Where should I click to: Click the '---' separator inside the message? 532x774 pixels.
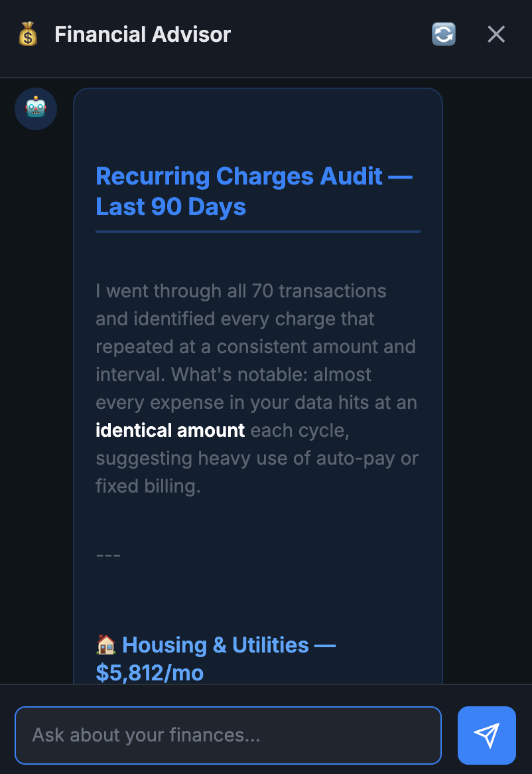coord(107,555)
